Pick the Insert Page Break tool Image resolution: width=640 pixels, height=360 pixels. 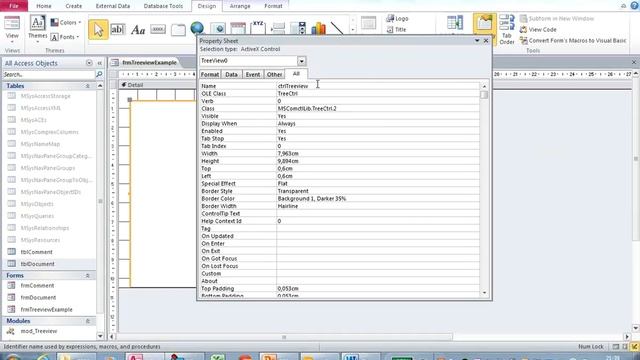(x=278, y=28)
